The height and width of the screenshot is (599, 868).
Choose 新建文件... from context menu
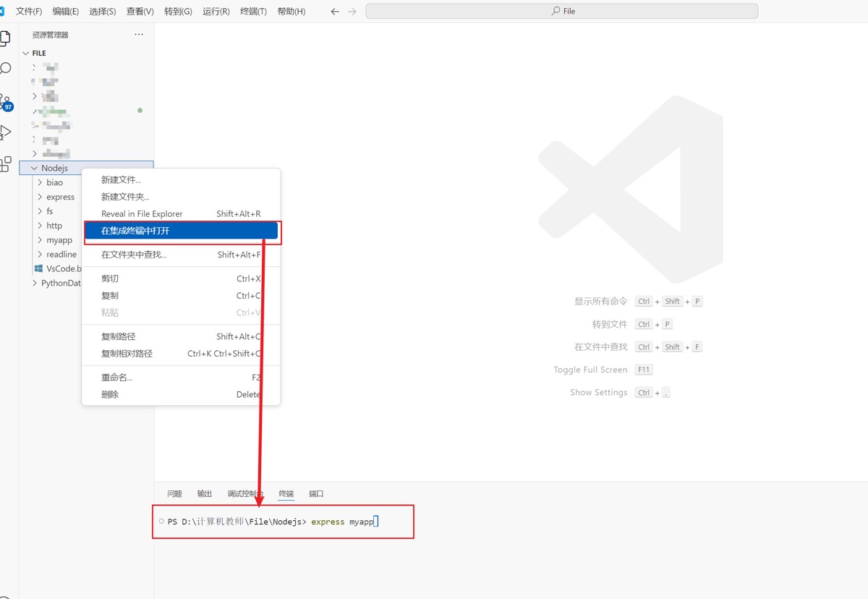181,179
